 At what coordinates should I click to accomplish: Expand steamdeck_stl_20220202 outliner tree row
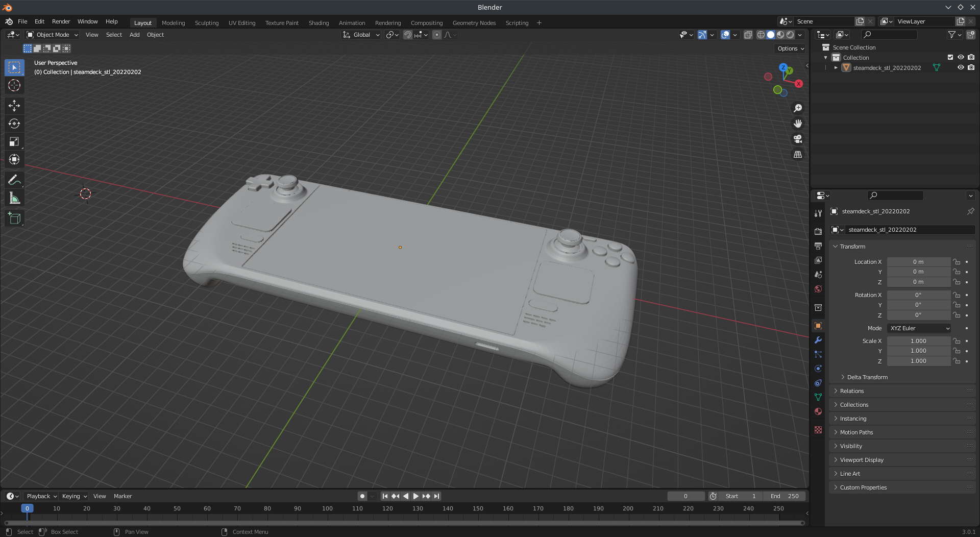pyautogui.click(x=836, y=67)
